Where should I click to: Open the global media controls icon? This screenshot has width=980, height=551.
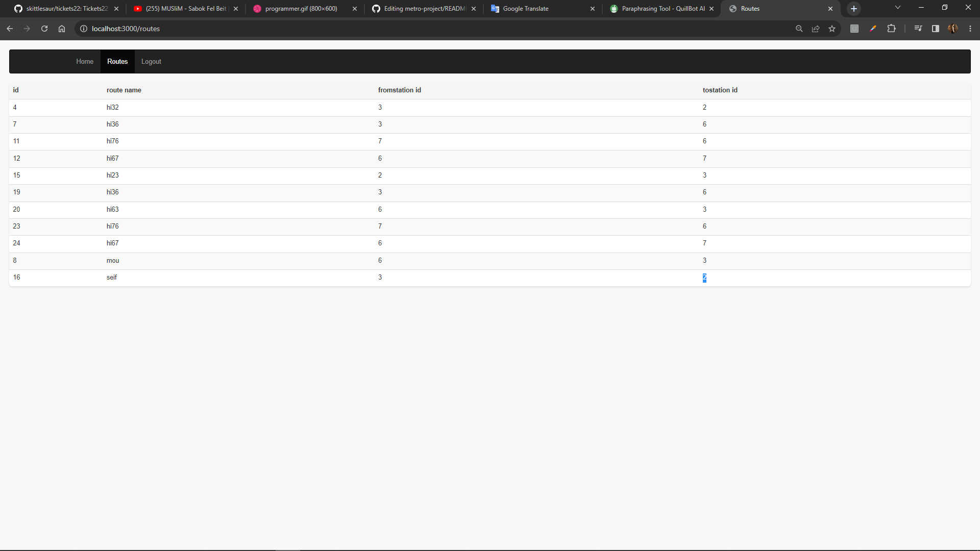pos(917,29)
